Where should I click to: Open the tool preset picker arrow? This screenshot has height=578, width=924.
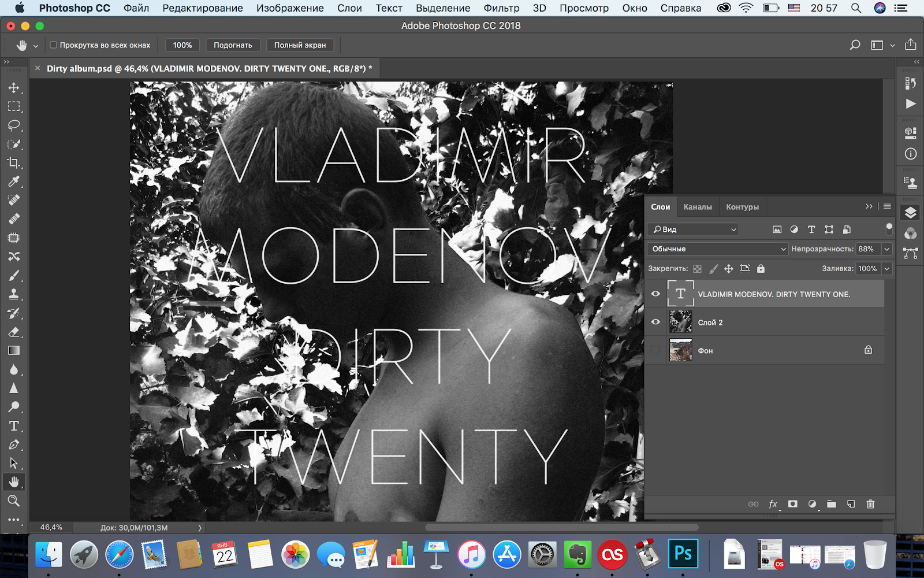pyautogui.click(x=36, y=45)
